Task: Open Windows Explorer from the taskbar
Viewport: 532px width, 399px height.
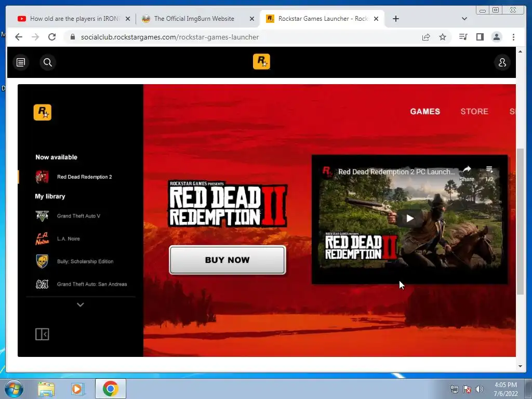Action: (x=46, y=389)
